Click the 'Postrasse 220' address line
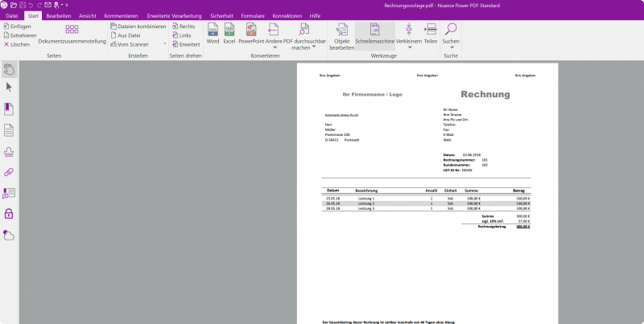The image size is (644, 324). pos(337,134)
